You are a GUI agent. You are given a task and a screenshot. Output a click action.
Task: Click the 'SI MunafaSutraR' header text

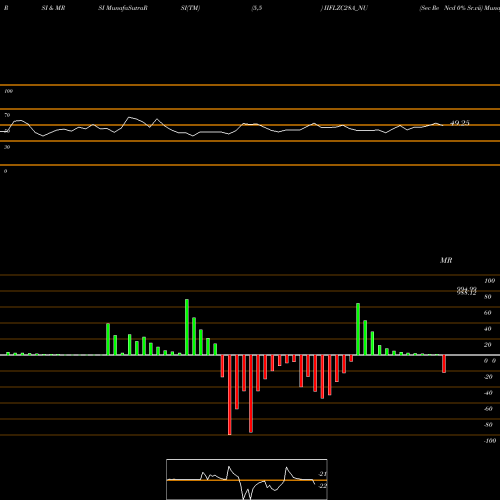(123, 8)
